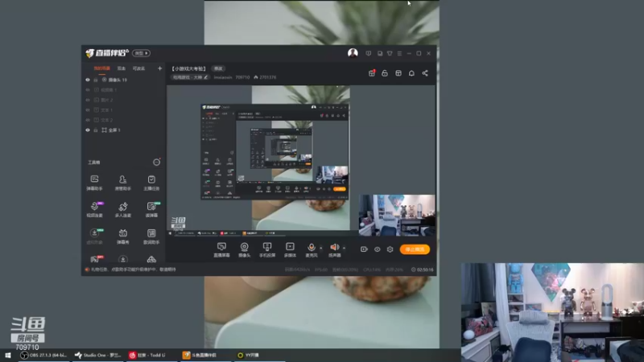
Task: Select the 全屏 1 source row
Action: 123,130
